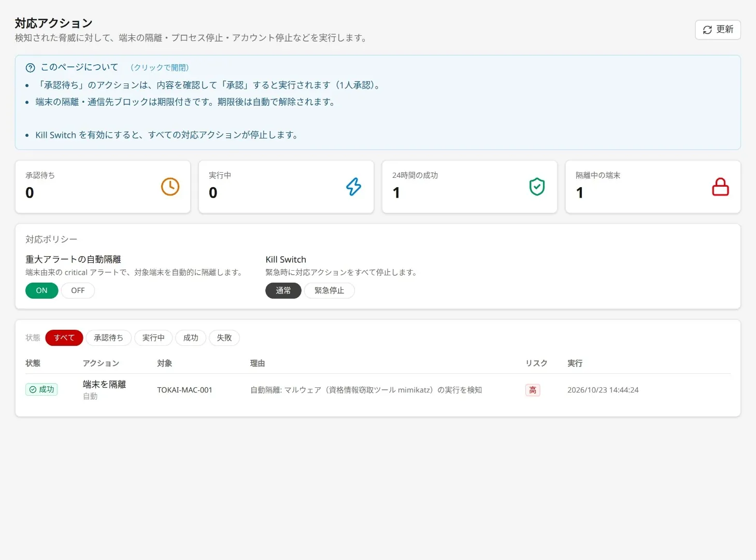Click the リスク column header

click(x=536, y=363)
